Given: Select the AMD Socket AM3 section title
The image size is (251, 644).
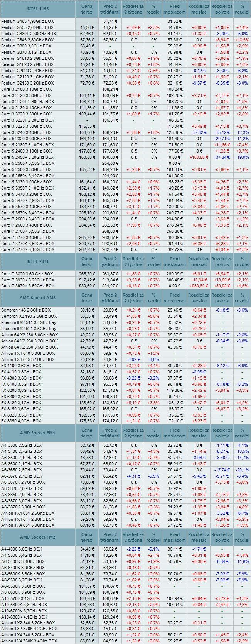Looking at the screenshot, I should tap(37, 298).
